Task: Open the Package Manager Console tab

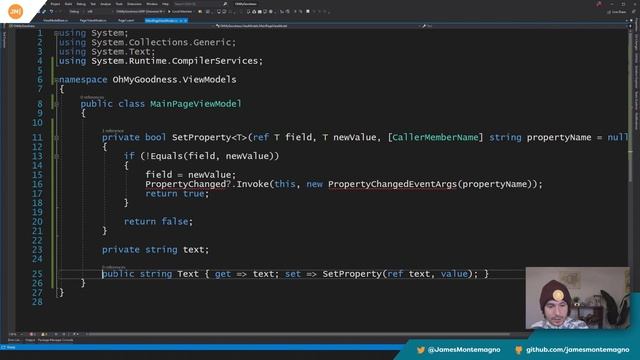Action: pyautogui.click(x=56, y=340)
